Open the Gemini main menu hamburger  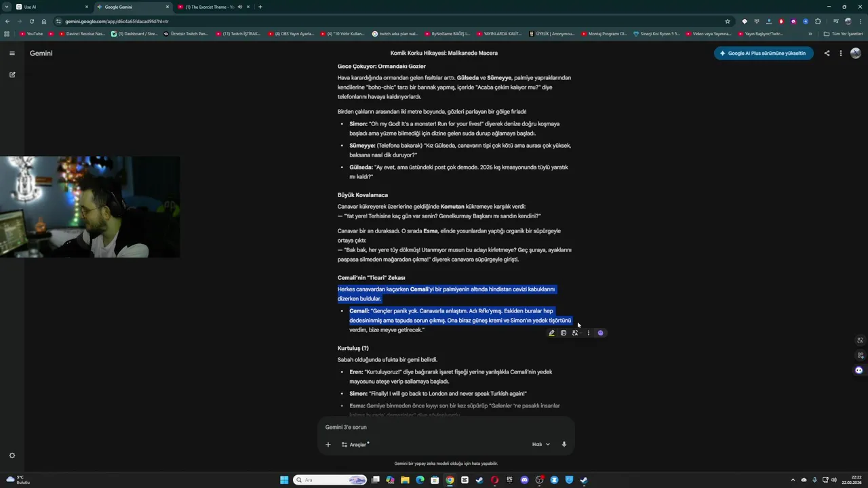point(12,53)
